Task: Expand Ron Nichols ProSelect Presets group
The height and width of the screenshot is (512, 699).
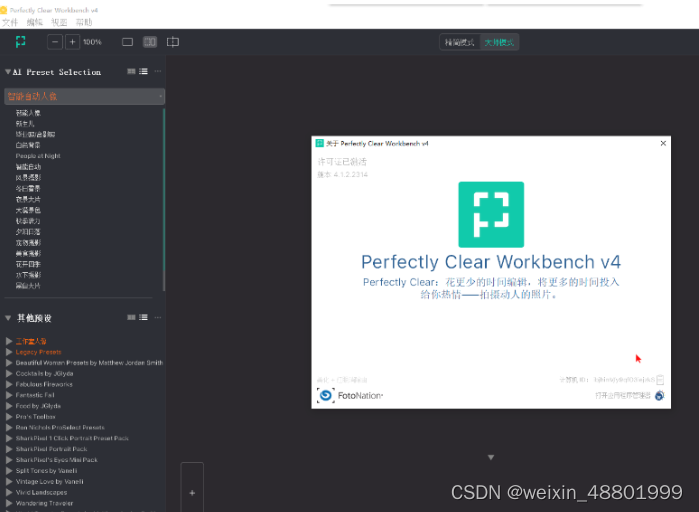Action: (x=9, y=427)
